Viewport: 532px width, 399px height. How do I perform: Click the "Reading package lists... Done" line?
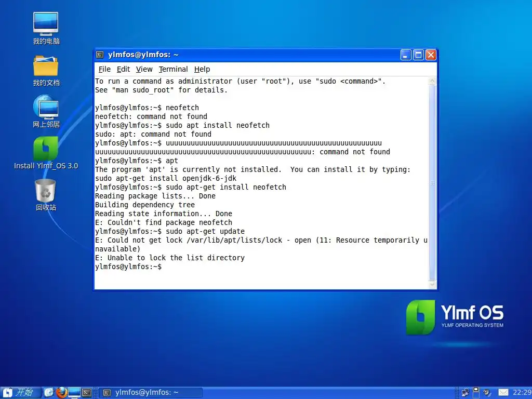pyautogui.click(x=155, y=196)
